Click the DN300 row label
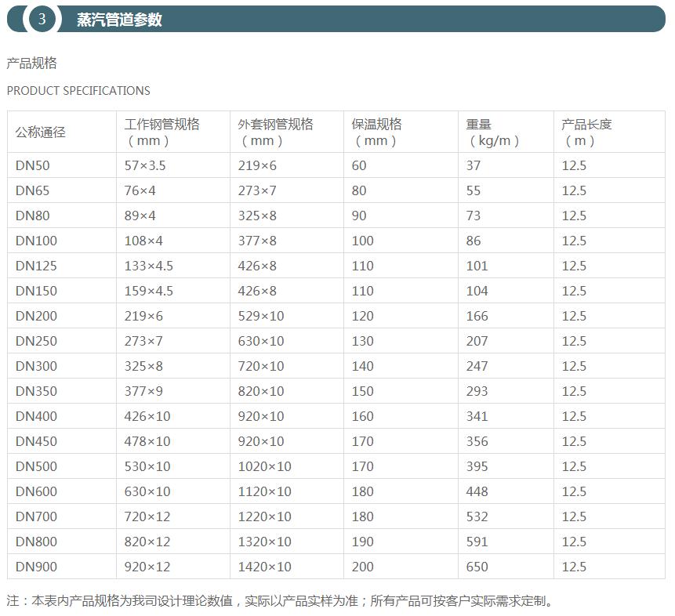 click(x=36, y=366)
